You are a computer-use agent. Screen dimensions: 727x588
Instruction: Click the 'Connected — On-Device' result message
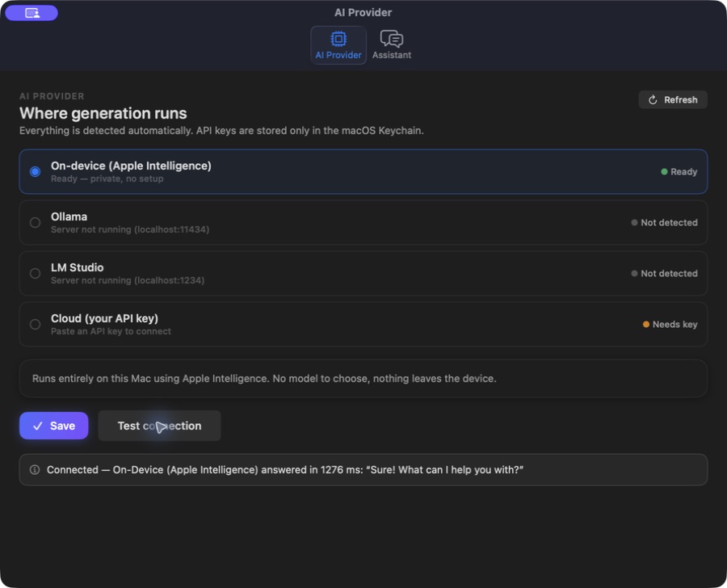[x=285, y=470]
